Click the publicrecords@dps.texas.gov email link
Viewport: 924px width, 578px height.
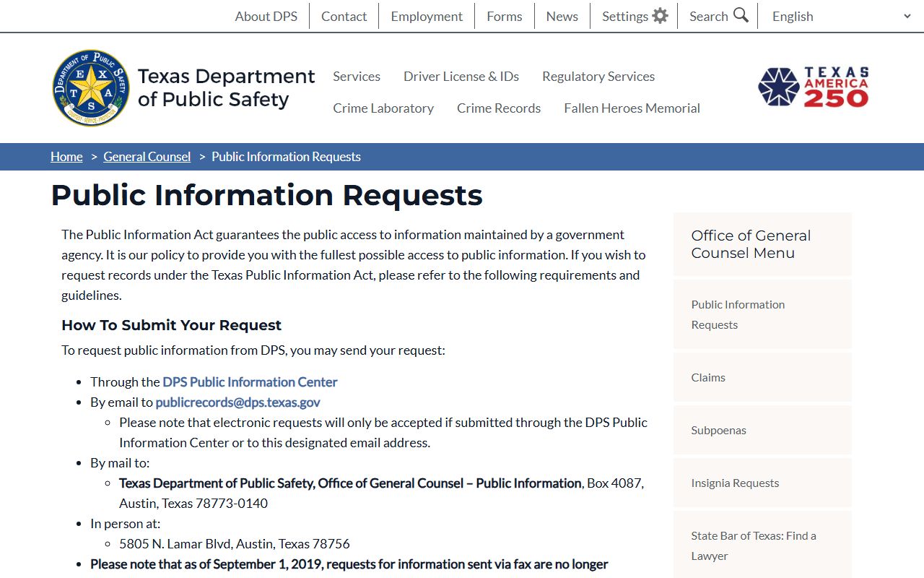(237, 402)
